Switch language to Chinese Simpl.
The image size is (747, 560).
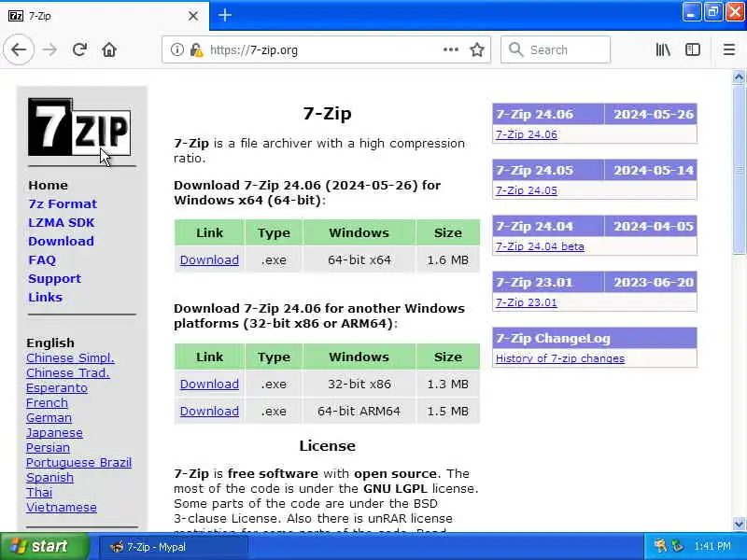point(70,358)
